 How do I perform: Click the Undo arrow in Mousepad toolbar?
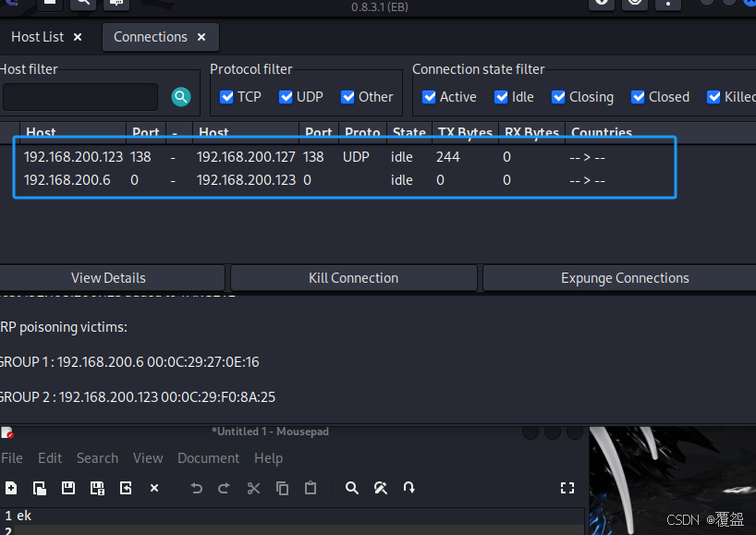[196, 488]
